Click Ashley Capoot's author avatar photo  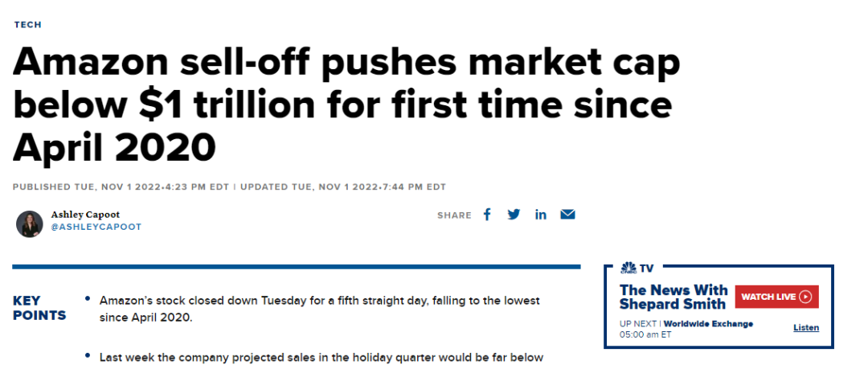point(30,223)
